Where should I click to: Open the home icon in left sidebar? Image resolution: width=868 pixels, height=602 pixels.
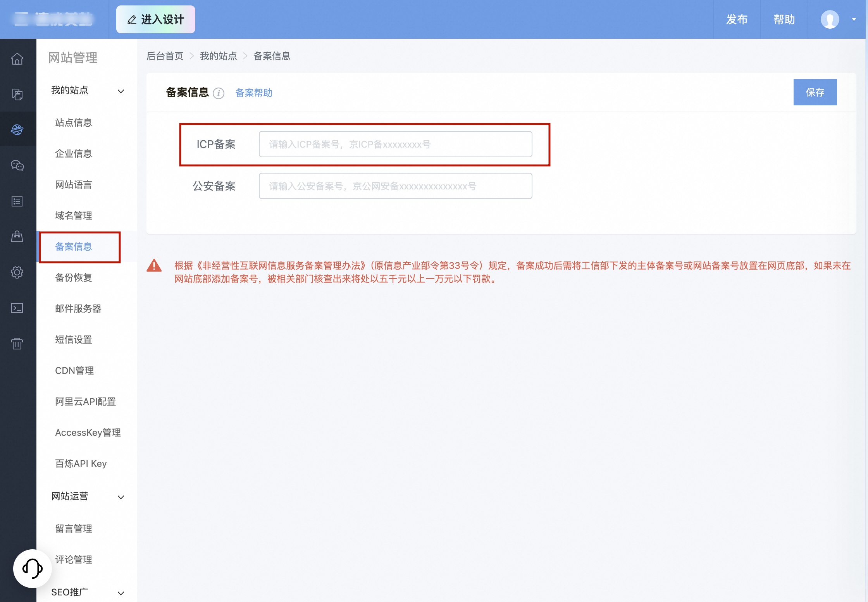(x=17, y=59)
